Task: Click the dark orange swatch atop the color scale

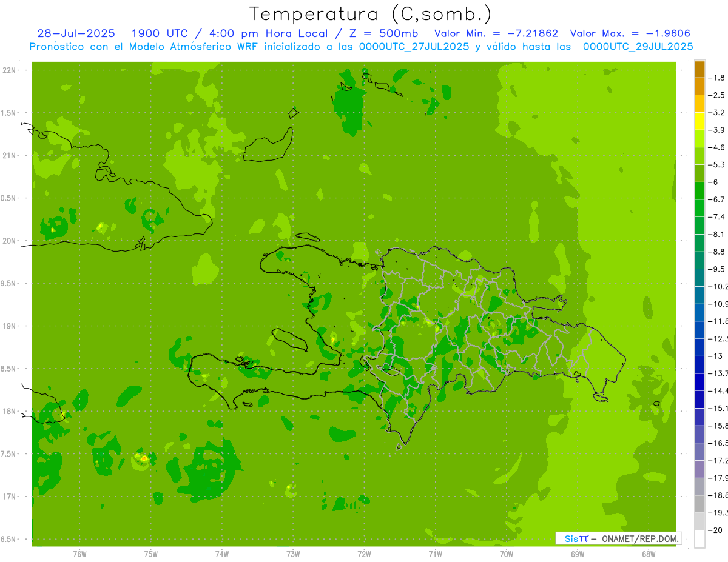Action: 699,69
